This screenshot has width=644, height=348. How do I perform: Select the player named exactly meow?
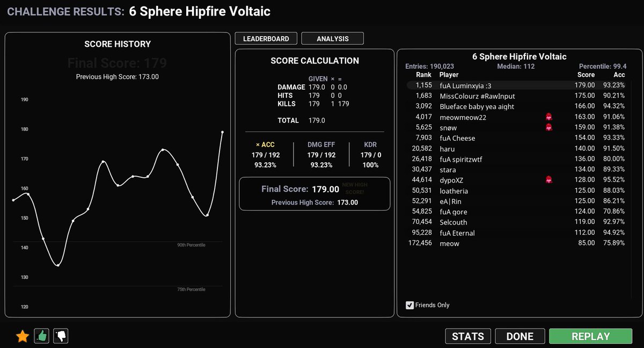click(x=449, y=243)
